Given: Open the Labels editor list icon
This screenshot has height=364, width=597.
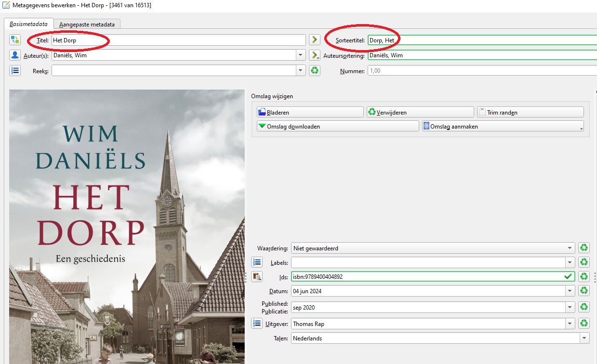Looking at the screenshot, I should pyautogui.click(x=257, y=262).
